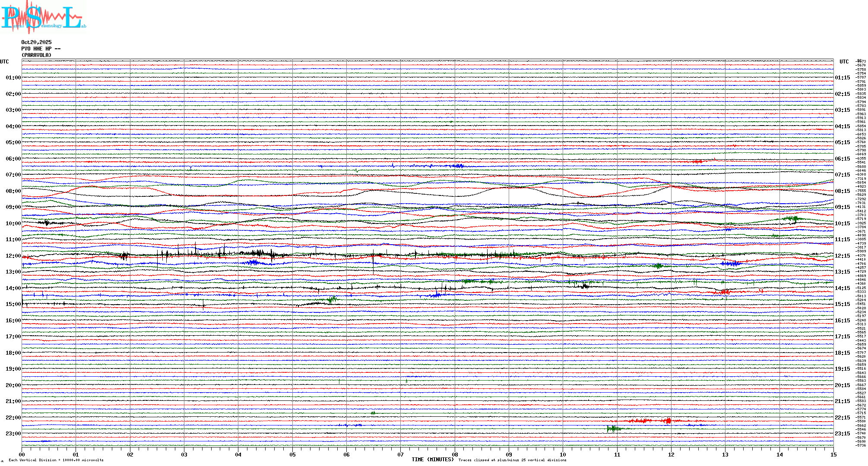Click the left 23:00 hour label
Viewport: 868px width, 466px height.
(x=13, y=434)
